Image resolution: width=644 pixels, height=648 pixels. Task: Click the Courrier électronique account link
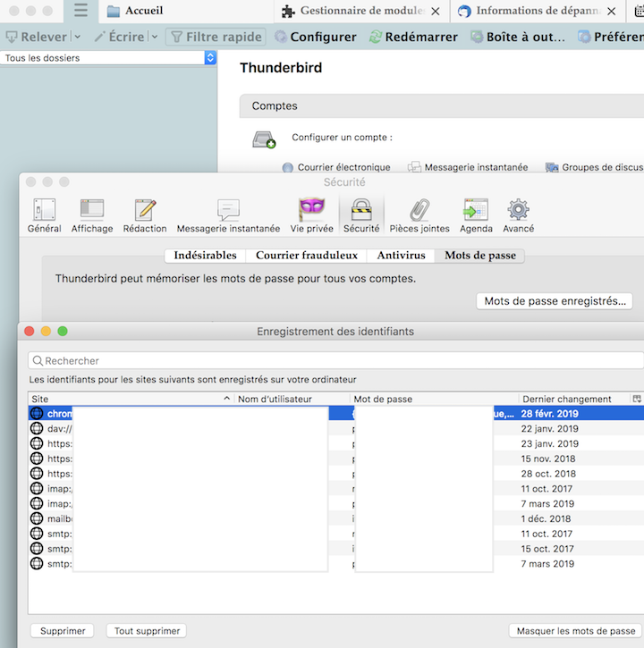336,167
